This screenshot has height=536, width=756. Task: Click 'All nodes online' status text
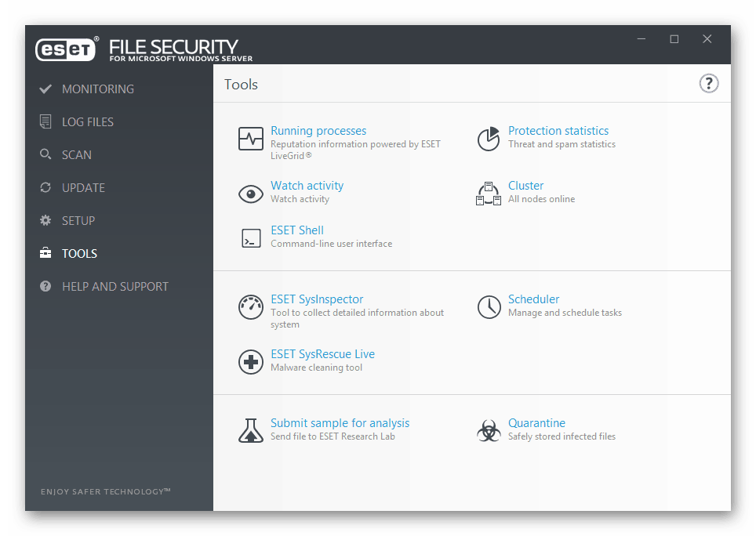tap(541, 199)
